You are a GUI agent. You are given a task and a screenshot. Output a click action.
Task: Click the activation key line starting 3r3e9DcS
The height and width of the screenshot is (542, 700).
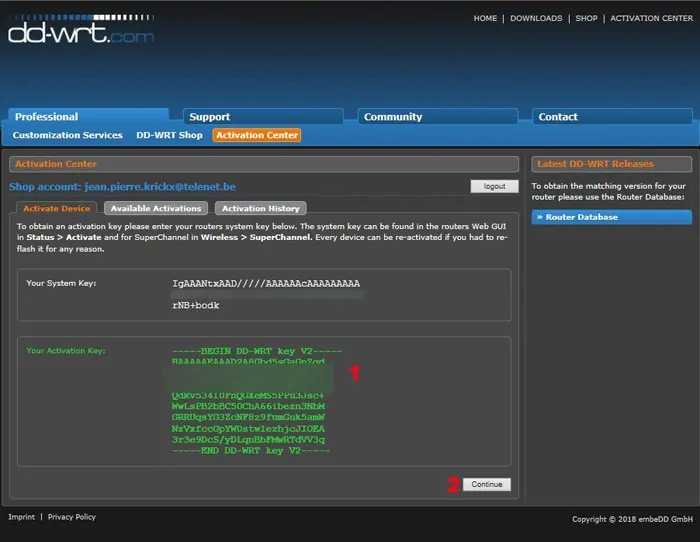249,439
